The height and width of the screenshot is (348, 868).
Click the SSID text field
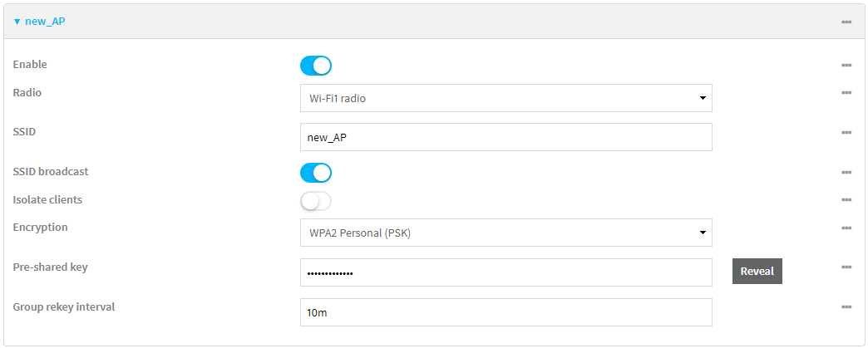(x=506, y=137)
